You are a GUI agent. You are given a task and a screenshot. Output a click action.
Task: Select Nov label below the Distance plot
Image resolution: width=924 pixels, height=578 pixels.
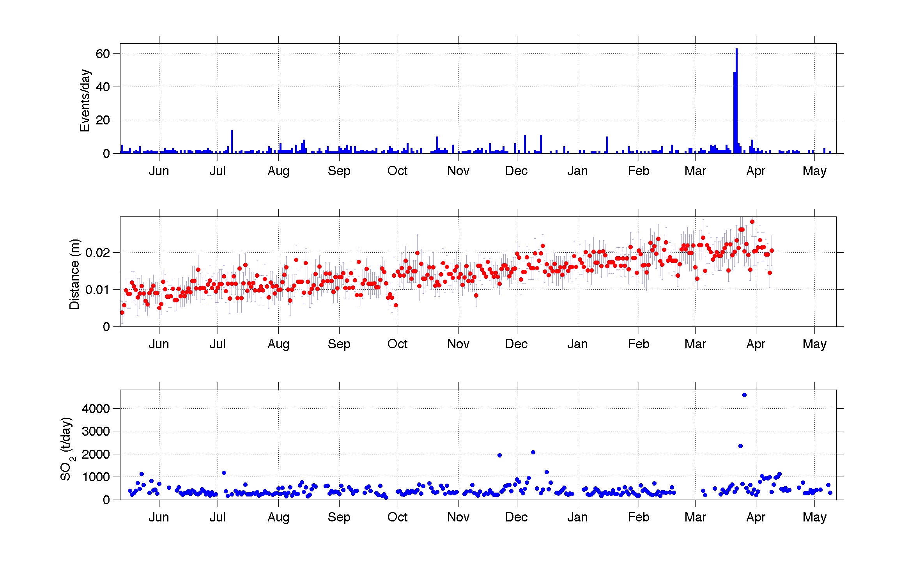click(x=458, y=344)
